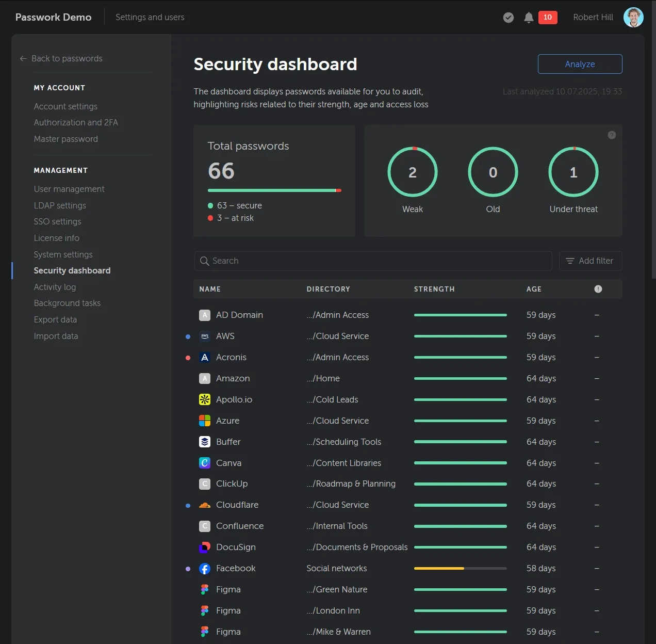Open the Add filter dropdown
Screen dimensions: 656x644
(591, 261)
